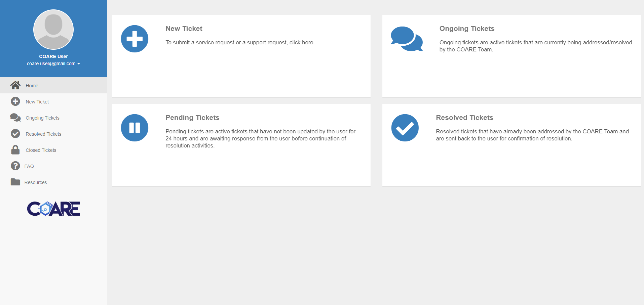Click the large chat bubbles icon on Ongoing Tickets card
The image size is (644, 305).
pyautogui.click(x=407, y=39)
